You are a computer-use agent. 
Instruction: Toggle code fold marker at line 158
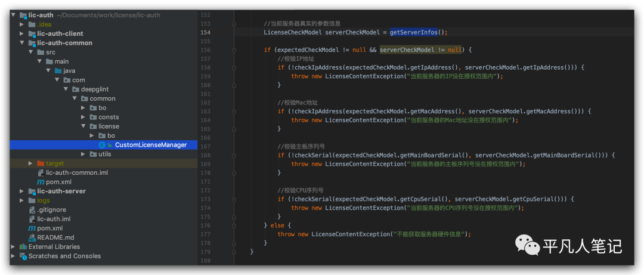234,67
